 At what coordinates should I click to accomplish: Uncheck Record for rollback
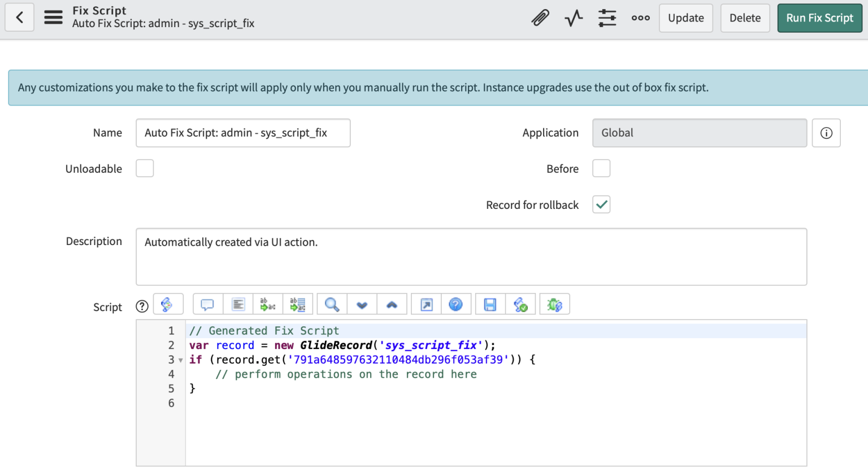(x=601, y=204)
